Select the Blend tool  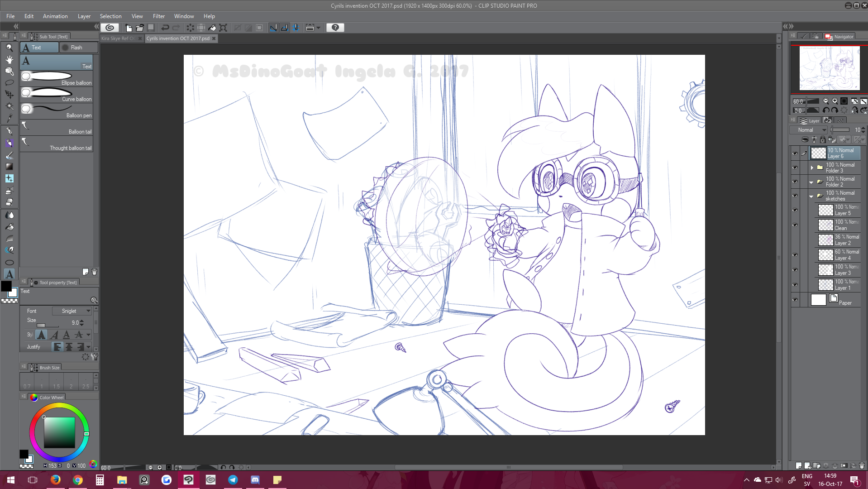tap(9, 215)
